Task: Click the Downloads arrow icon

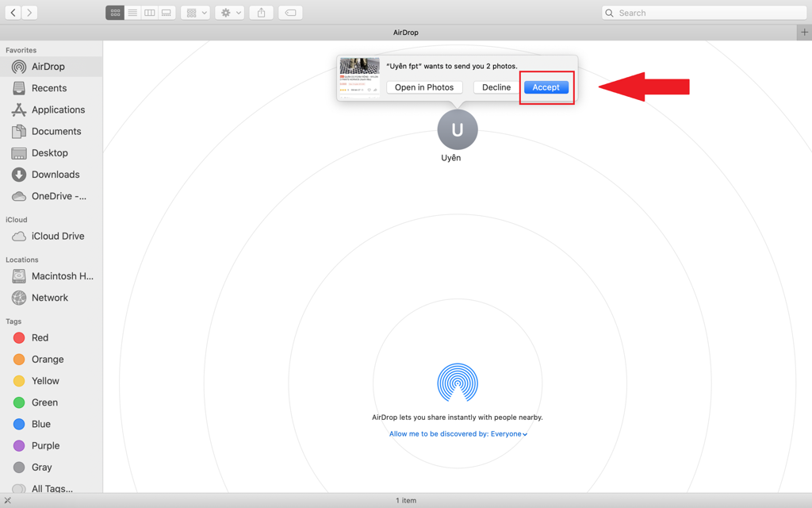Action: click(x=19, y=175)
